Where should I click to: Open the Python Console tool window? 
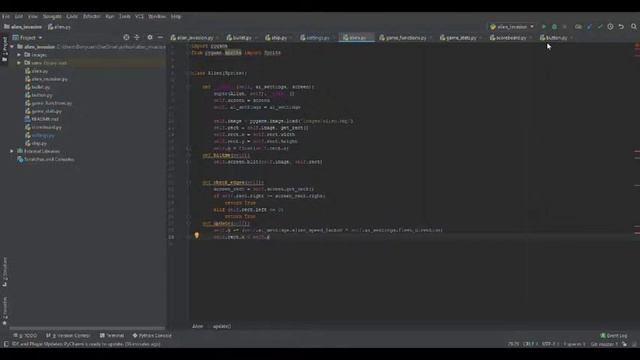pyautogui.click(x=152, y=336)
